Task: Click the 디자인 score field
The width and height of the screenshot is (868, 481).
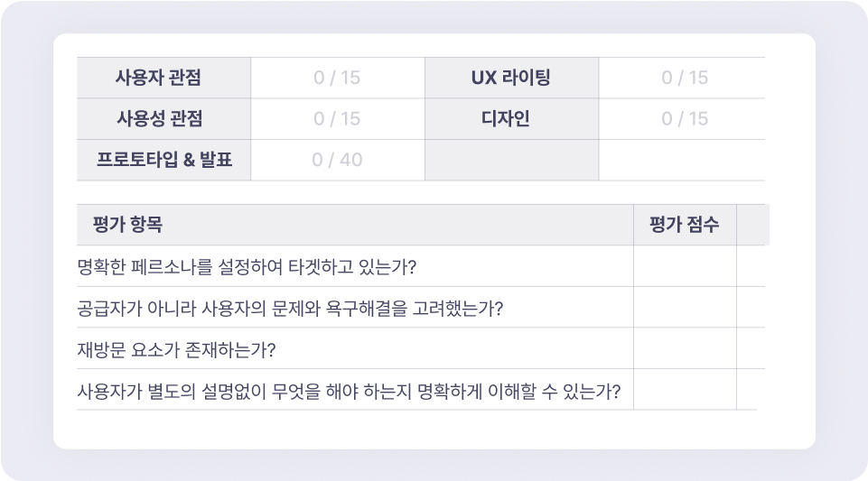Action: pyautogui.click(x=684, y=118)
